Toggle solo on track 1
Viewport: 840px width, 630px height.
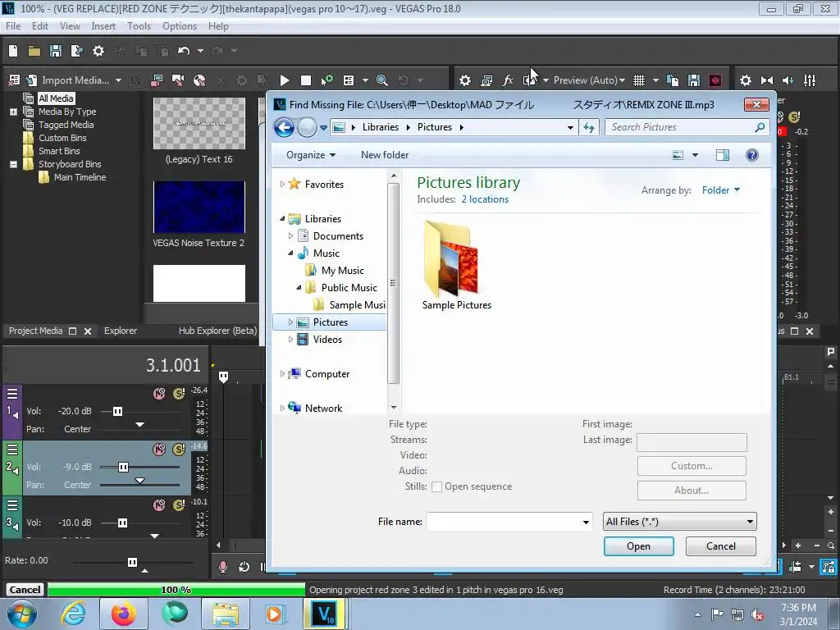(x=179, y=394)
